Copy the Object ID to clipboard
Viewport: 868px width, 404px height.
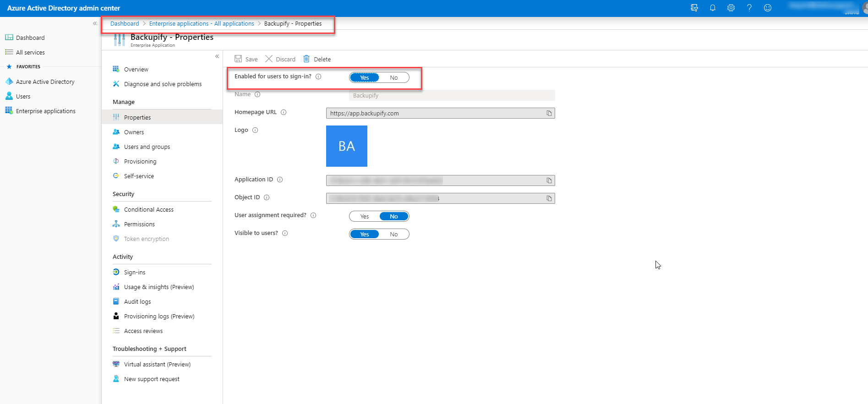(549, 198)
